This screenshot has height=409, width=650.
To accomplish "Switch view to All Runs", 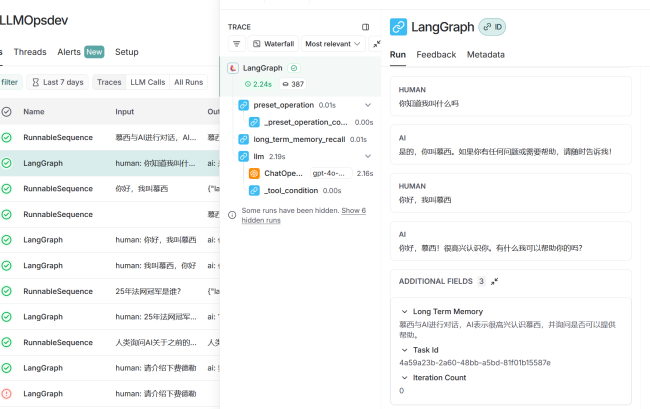I will (x=189, y=82).
